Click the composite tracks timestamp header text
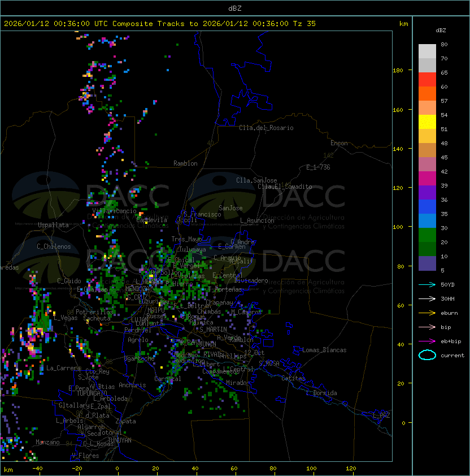The height and width of the screenshot is (476, 470). pyautogui.click(x=160, y=24)
